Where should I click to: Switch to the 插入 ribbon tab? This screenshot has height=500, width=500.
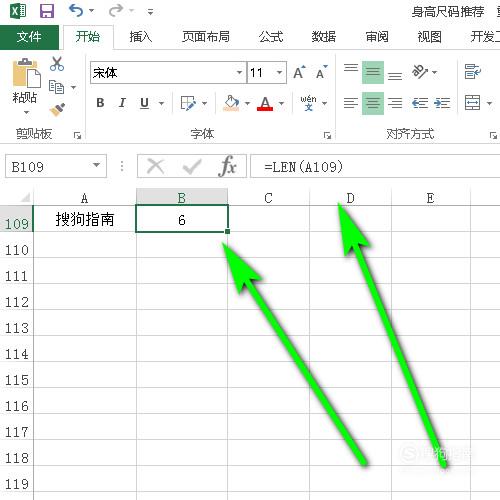point(141,37)
